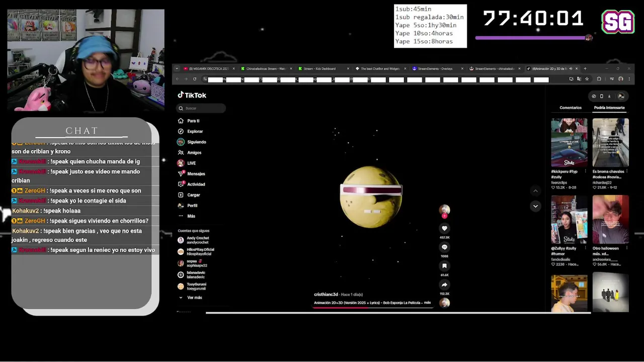The height and width of the screenshot is (362, 644).
Task: Open a new browser tab
Action: 585,68
